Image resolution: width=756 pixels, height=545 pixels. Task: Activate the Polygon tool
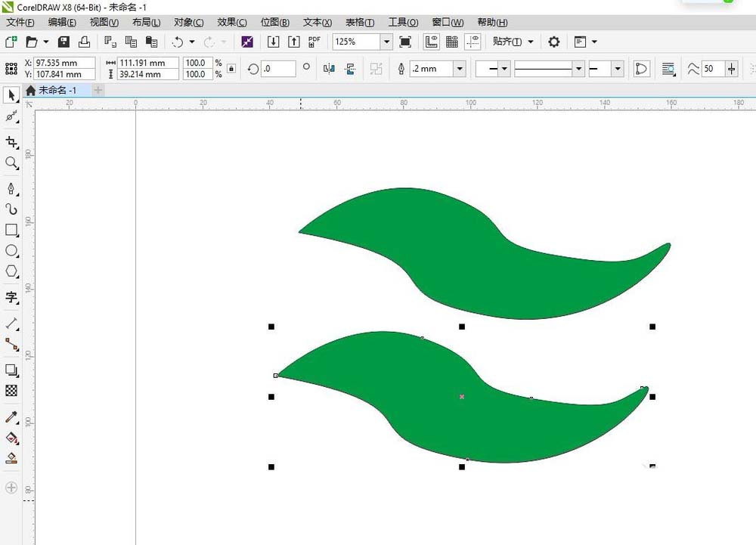click(x=11, y=271)
